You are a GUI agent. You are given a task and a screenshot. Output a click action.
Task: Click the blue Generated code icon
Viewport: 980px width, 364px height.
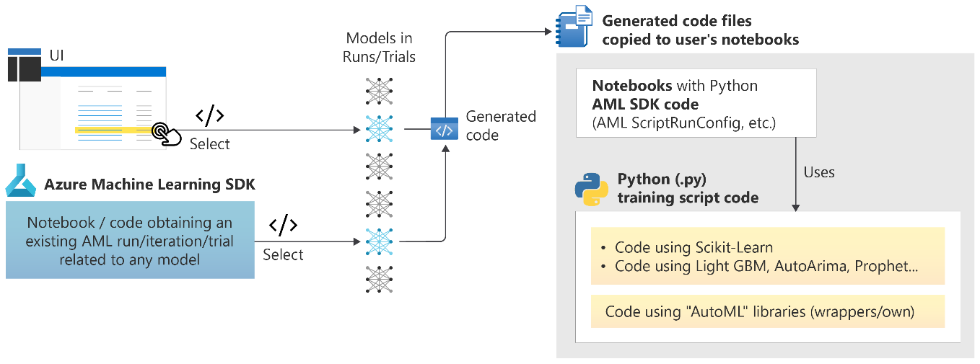[444, 129]
